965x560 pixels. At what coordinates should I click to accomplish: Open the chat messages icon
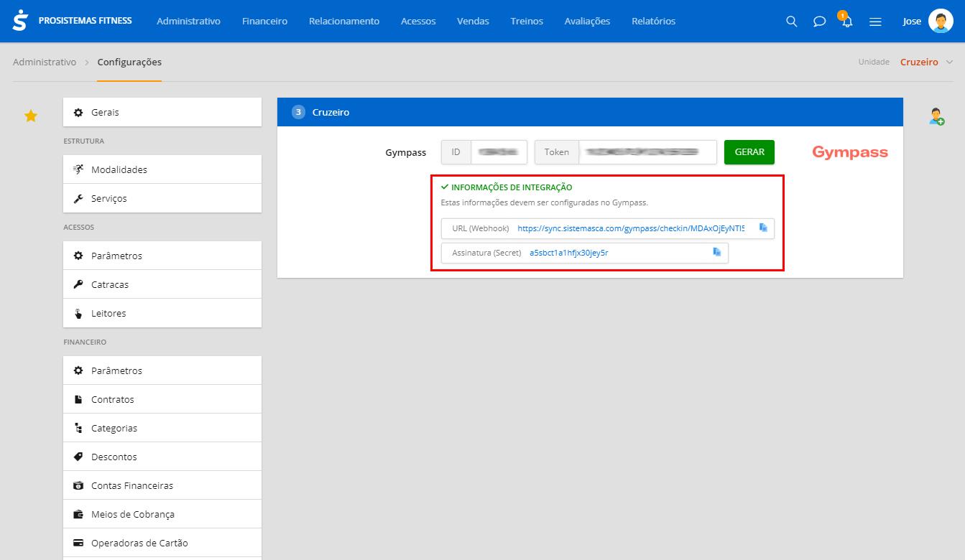point(819,22)
